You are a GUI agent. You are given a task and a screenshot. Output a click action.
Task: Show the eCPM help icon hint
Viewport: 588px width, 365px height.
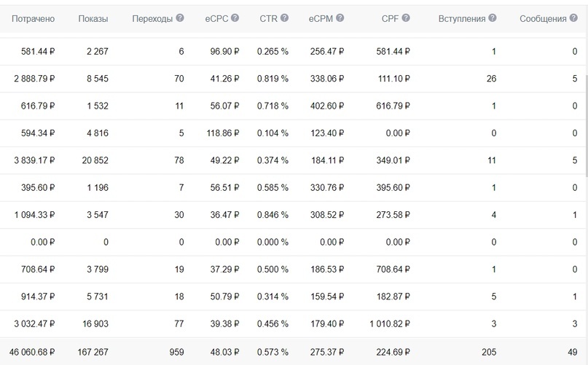340,18
